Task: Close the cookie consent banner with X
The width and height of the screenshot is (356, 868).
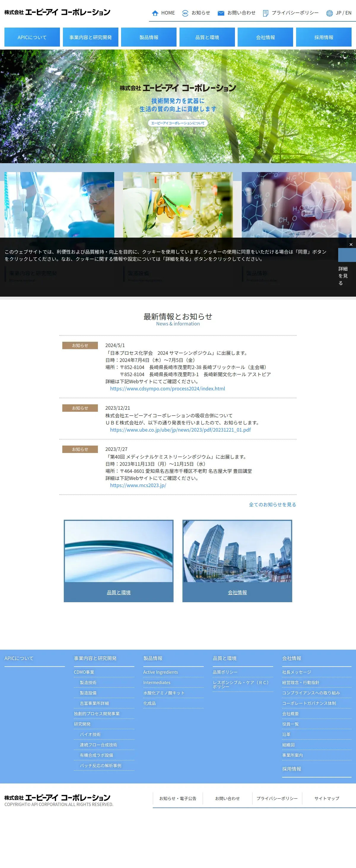Action: [x=351, y=244]
